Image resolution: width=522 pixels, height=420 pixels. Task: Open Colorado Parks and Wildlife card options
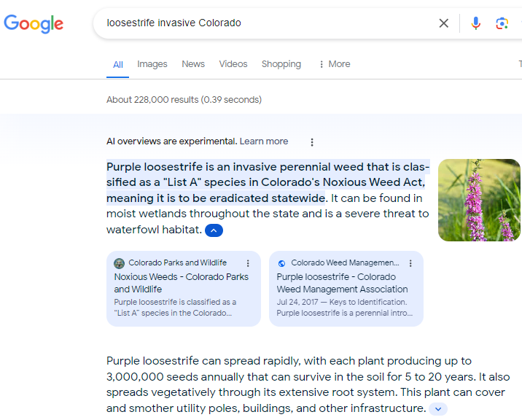click(x=248, y=263)
